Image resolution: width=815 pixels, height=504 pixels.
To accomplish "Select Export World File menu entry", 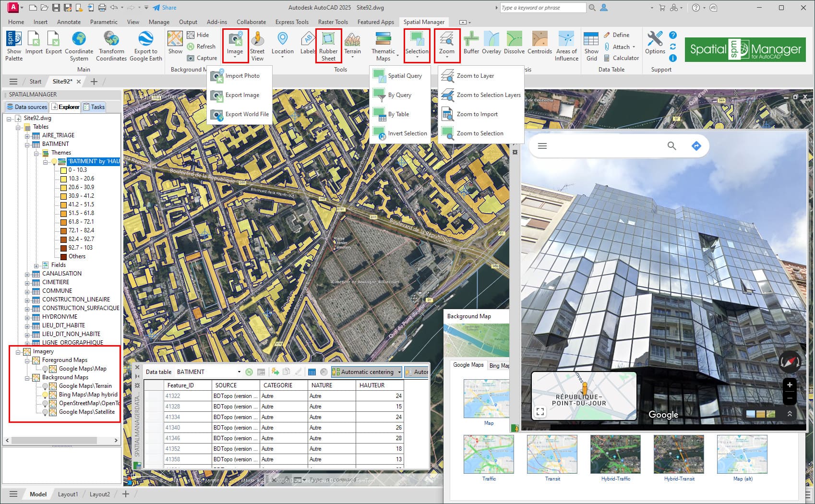I will point(239,114).
